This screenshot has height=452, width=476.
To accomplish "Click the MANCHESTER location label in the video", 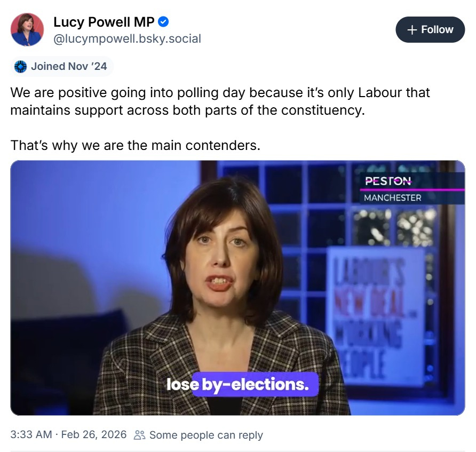I will coord(392,198).
